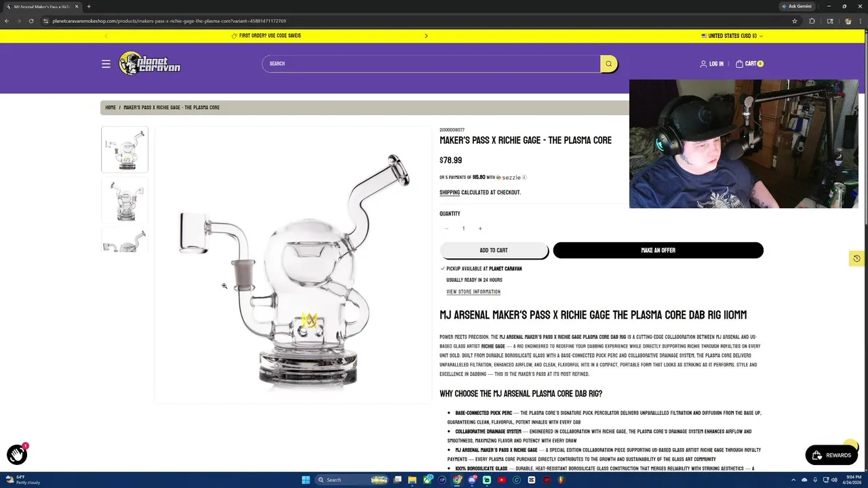Open the shopping cart
868x488 pixels.
click(x=749, y=64)
